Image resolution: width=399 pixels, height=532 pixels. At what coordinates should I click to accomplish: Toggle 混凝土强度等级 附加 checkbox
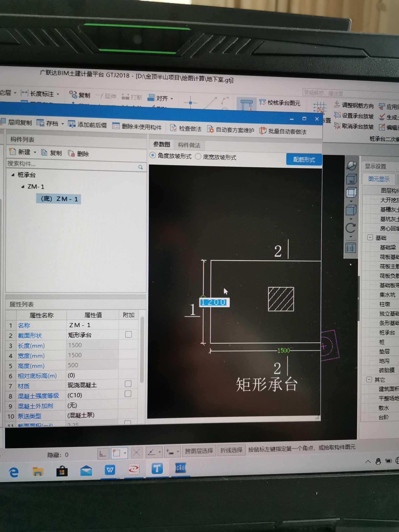tap(128, 394)
